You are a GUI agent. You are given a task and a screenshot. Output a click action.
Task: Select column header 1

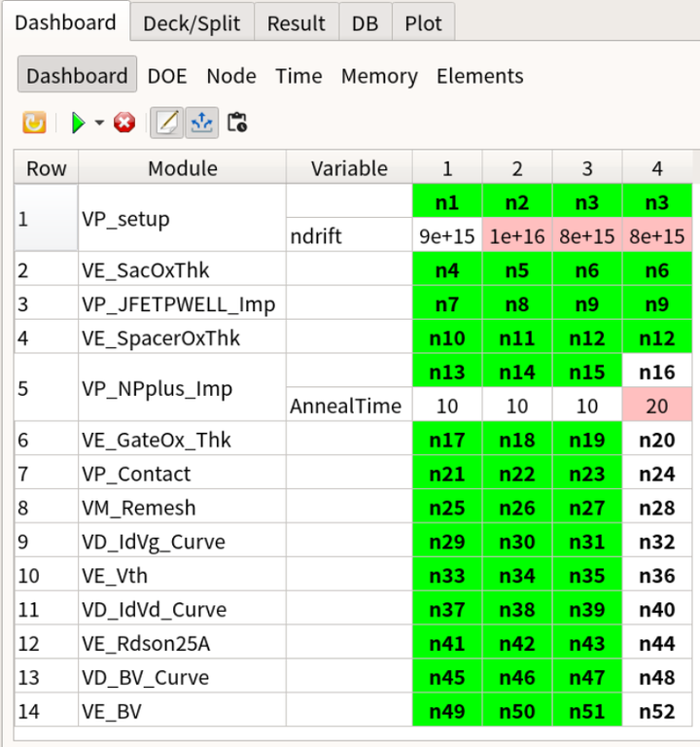(447, 168)
